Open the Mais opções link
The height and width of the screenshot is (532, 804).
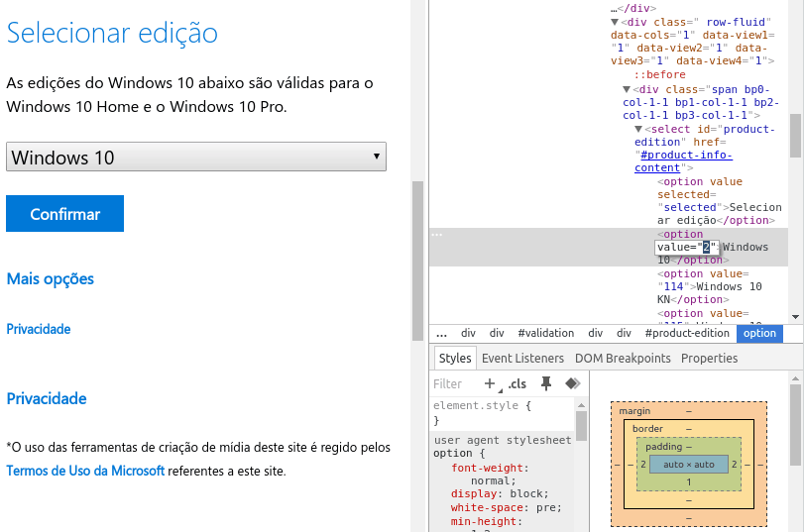pos(51,278)
